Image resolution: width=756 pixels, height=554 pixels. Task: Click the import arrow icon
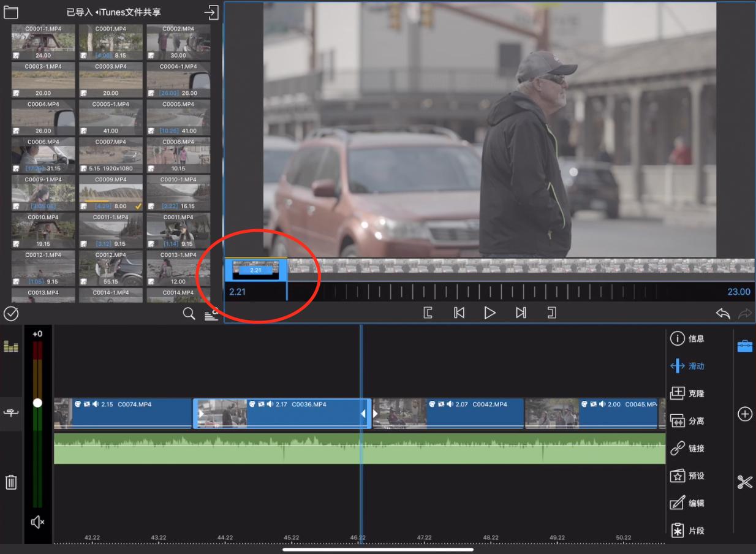tap(211, 12)
